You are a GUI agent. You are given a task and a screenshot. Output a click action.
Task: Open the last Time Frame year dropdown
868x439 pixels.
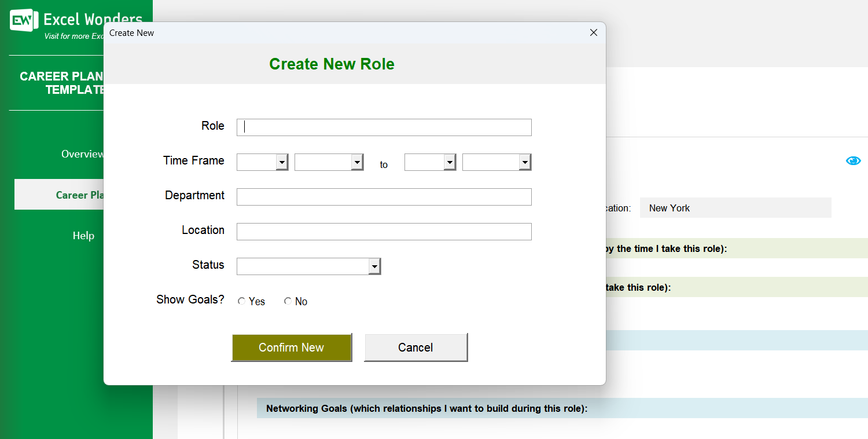point(525,162)
